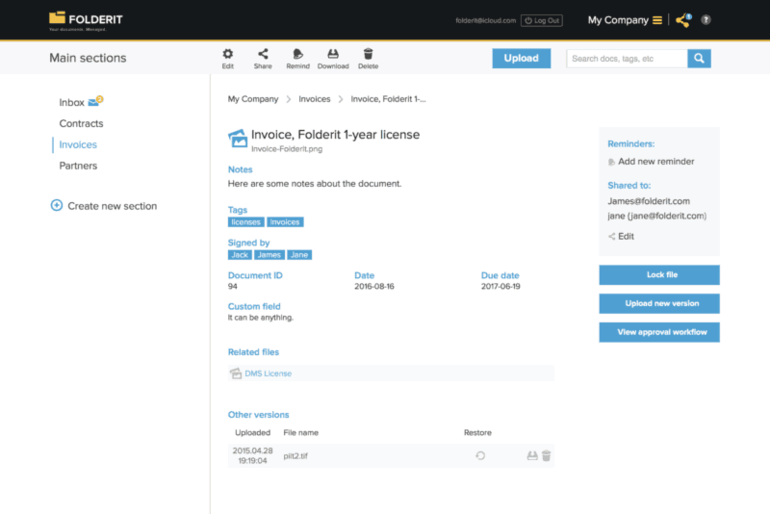Image resolution: width=770 pixels, height=514 pixels.
Task: Go to Invoices breadcrumb
Action: 314,99
